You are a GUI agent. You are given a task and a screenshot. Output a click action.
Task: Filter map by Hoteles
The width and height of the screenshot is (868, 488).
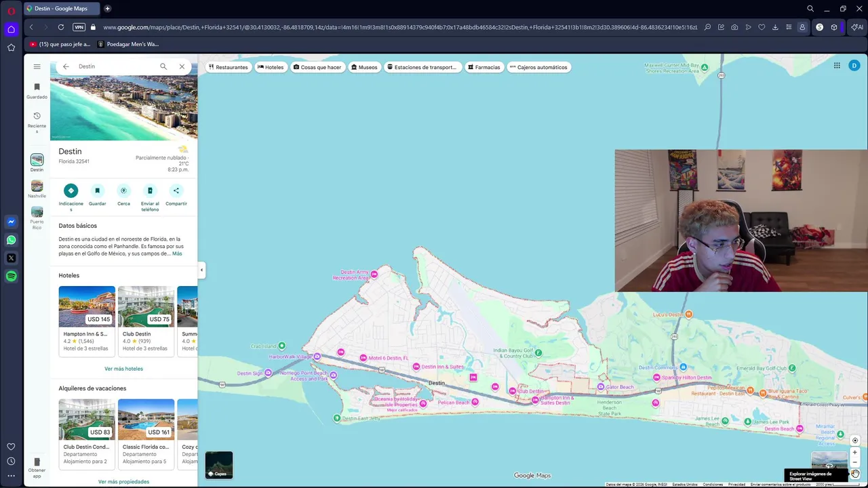click(271, 67)
